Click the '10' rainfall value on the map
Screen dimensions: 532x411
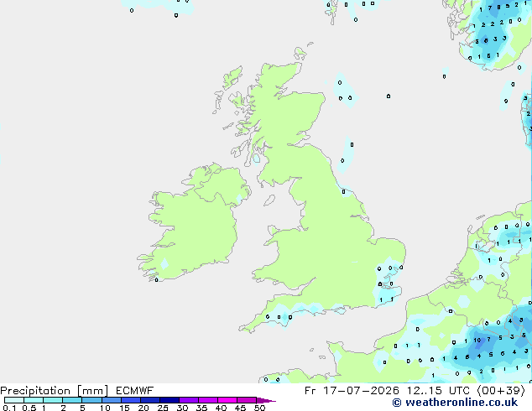coord(477,341)
